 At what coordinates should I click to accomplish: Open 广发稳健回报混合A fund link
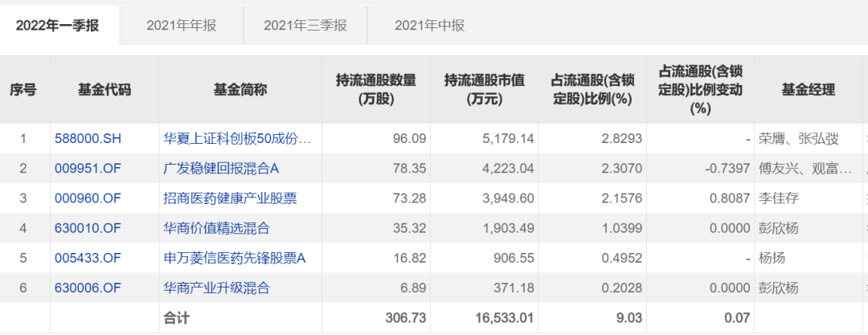click(x=221, y=169)
